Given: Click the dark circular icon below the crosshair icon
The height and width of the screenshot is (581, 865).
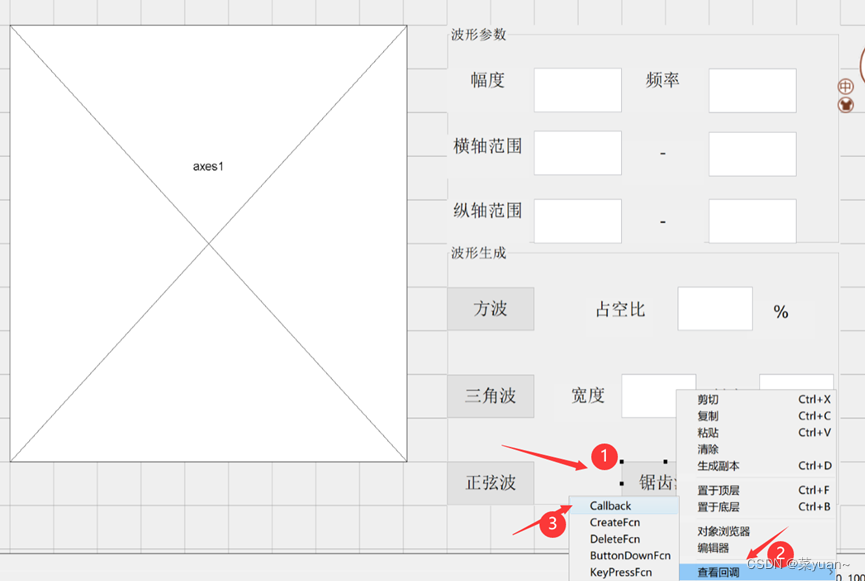Looking at the screenshot, I should [846, 103].
